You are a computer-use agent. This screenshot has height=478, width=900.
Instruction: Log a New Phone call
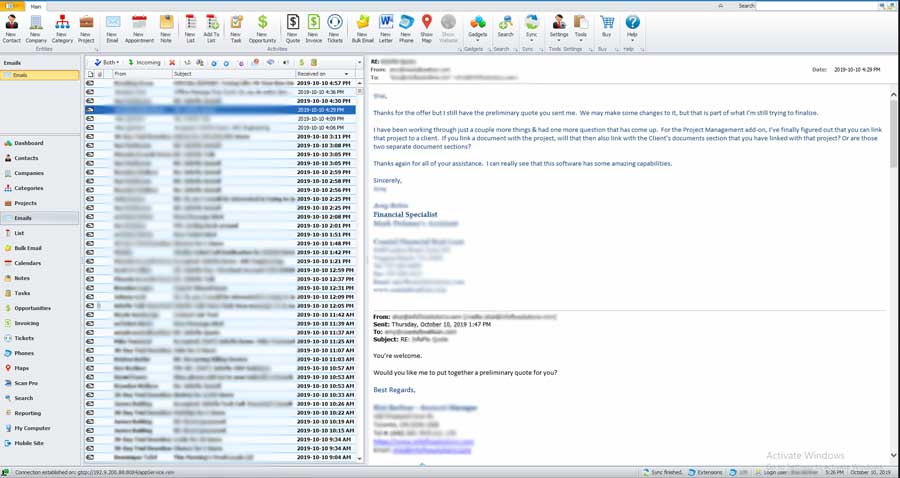coord(406,29)
